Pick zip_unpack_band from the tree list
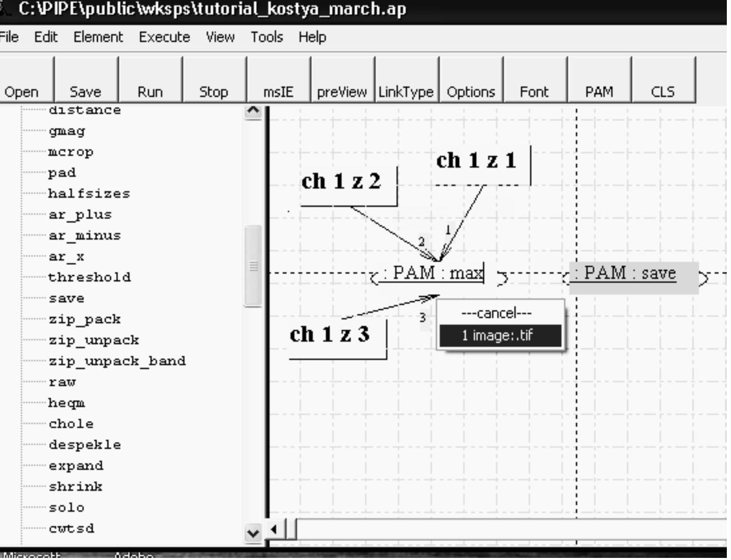Viewport: 731px width, 560px height. [117, 361]
